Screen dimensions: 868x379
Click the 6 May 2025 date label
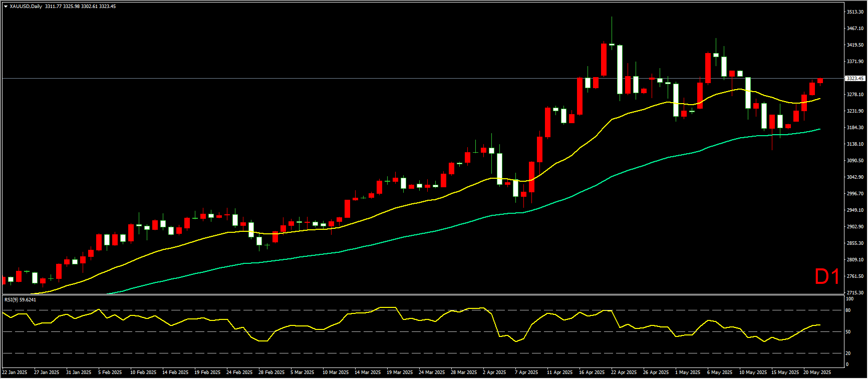[720, 372]
